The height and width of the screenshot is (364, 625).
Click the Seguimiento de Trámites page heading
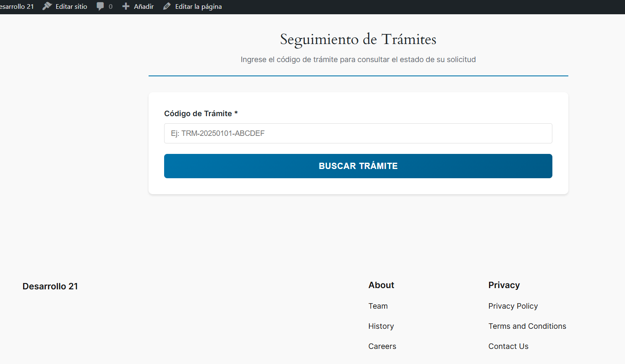pos(358,39)
